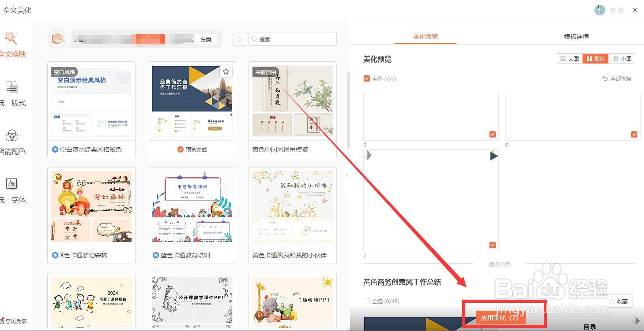
Task: Uncheck the slide 6 checkbox
Action: tap(634, 134)
